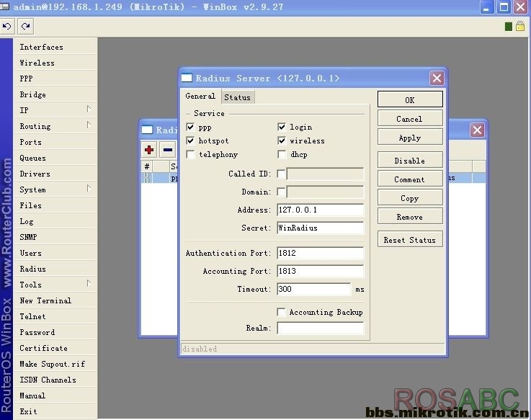Open the Password menu item
The height and width of the screenshot is (420, 531).
[x=55, y=332]
